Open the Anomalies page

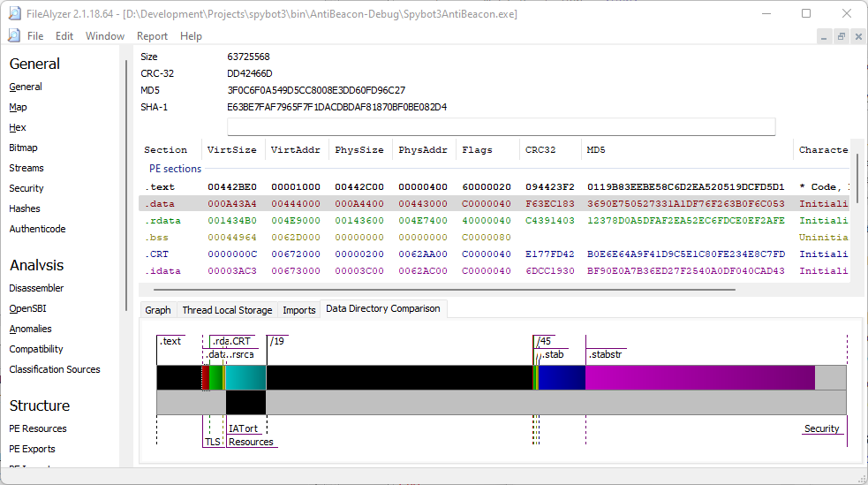point(30,329)
